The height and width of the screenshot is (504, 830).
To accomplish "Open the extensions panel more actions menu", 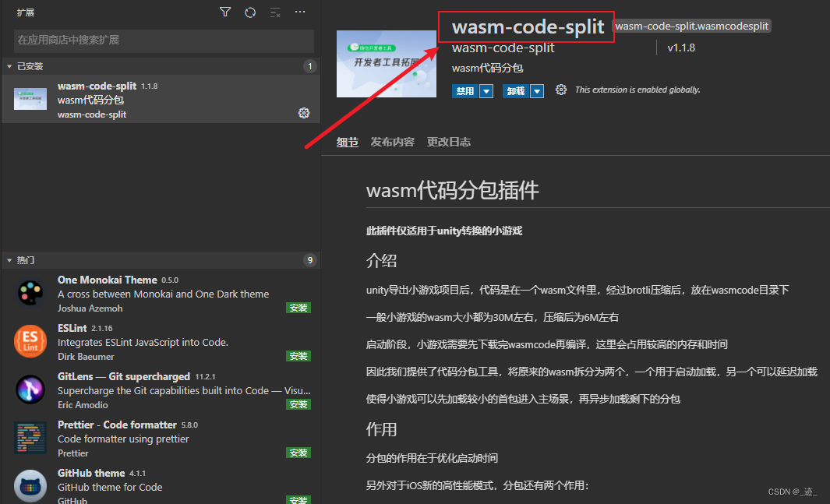I will point(300,12).
